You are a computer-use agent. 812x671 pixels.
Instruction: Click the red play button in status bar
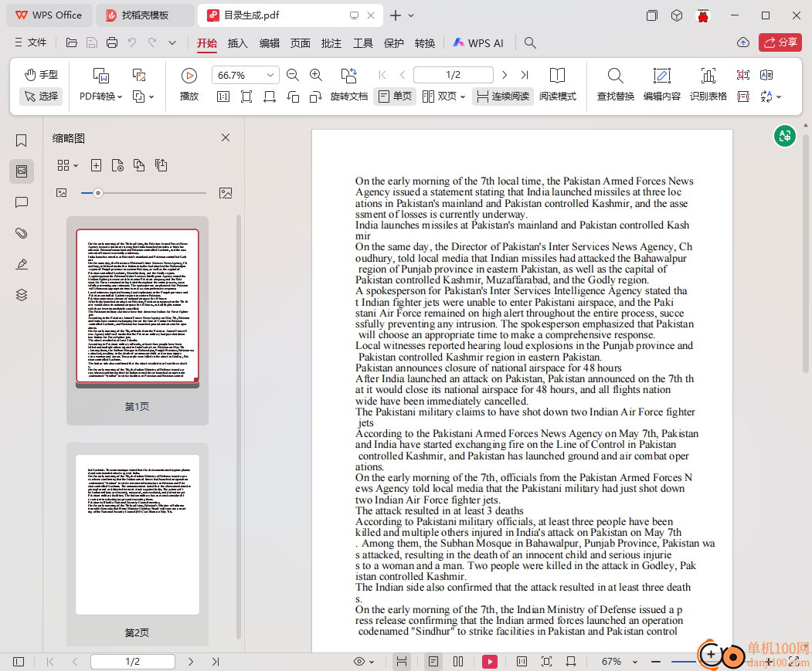(489, 661)
